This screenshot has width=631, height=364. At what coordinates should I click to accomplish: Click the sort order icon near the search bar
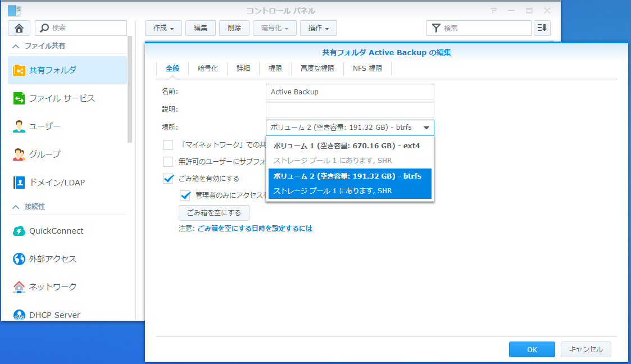pos(542,28)
